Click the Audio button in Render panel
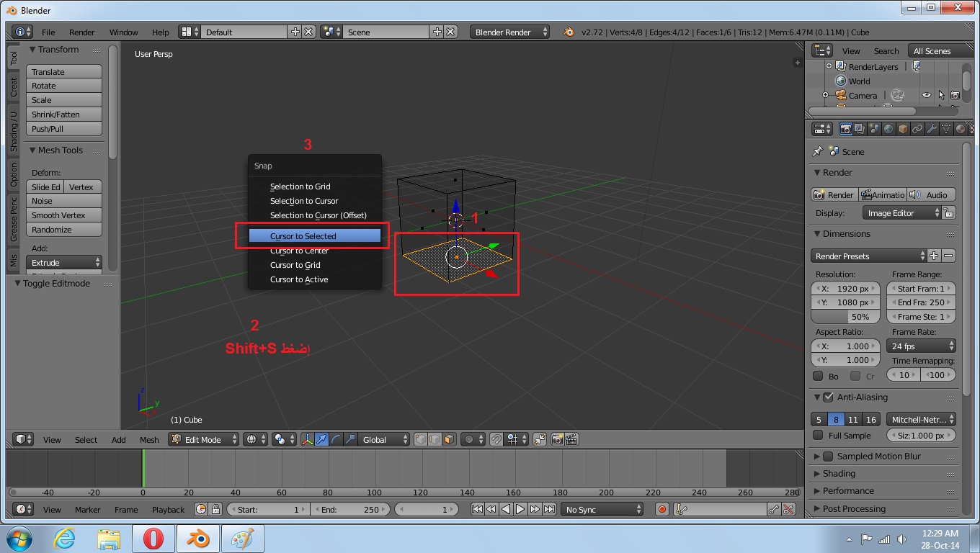Image resolution: width=980 pixels, height=553 pixels. tap(931, 194)
